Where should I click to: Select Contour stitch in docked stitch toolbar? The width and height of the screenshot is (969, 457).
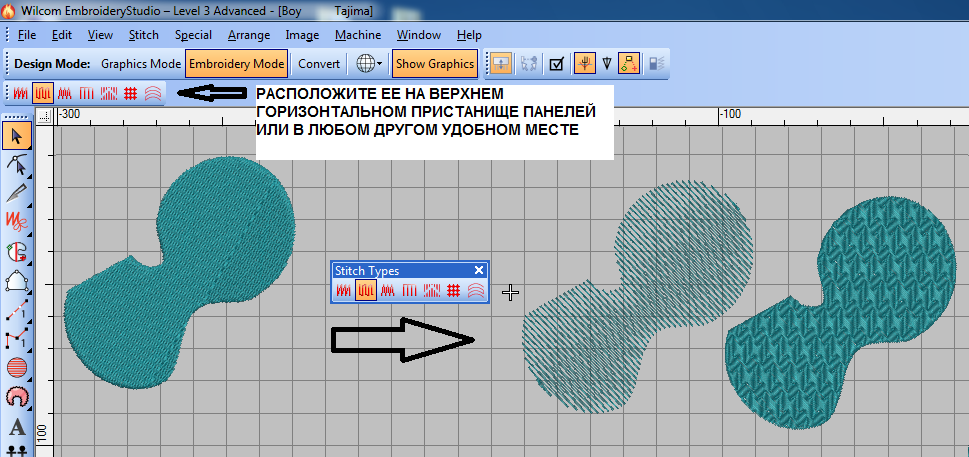153,93
